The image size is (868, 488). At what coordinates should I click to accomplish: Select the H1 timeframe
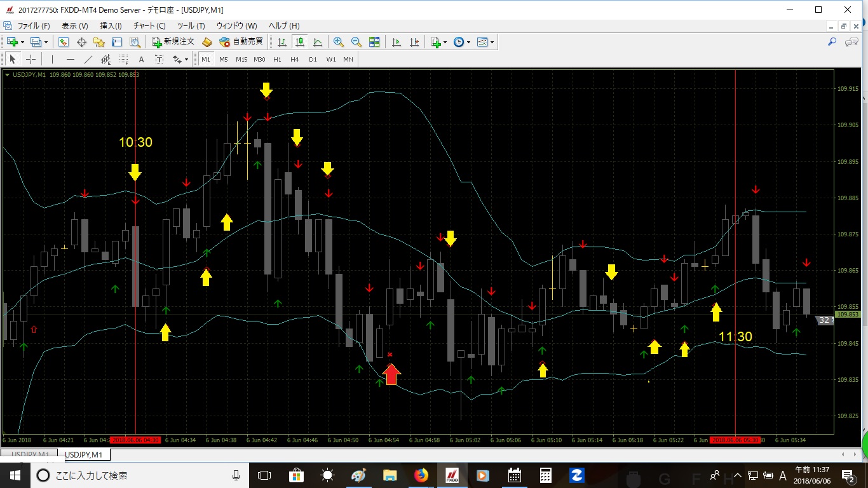(277, 59)
